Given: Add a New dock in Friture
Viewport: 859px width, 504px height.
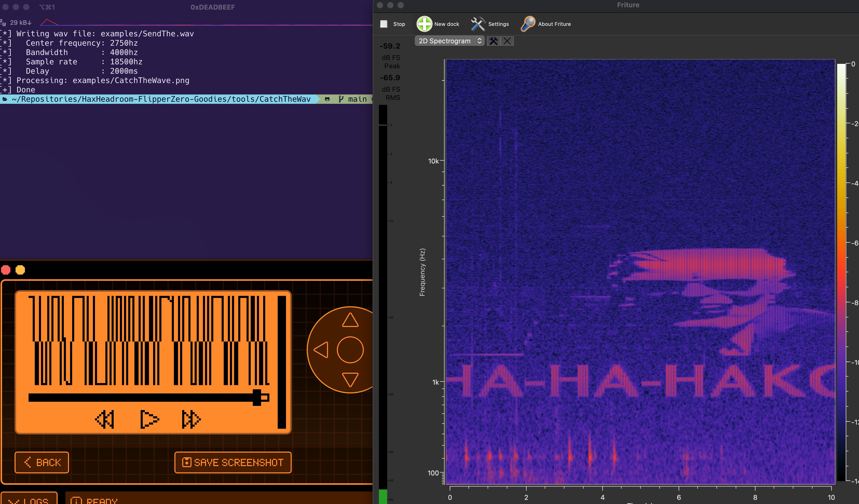Looking at the screenshot, I should click(438, 24).
